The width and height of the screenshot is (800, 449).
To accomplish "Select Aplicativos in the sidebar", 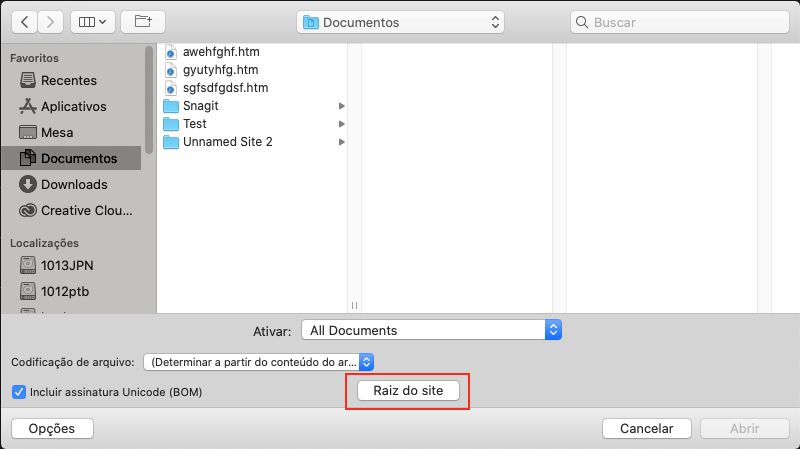I will click(71, 107).
